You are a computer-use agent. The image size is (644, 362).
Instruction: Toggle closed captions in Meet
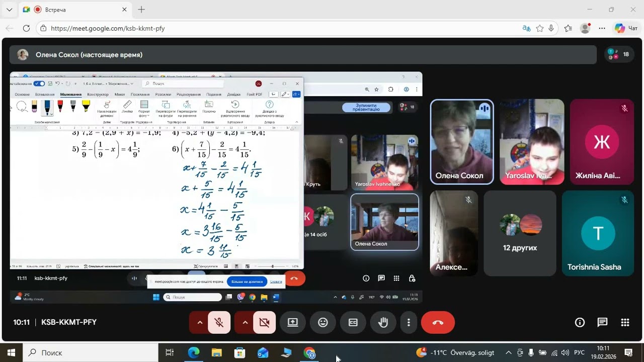353,322
